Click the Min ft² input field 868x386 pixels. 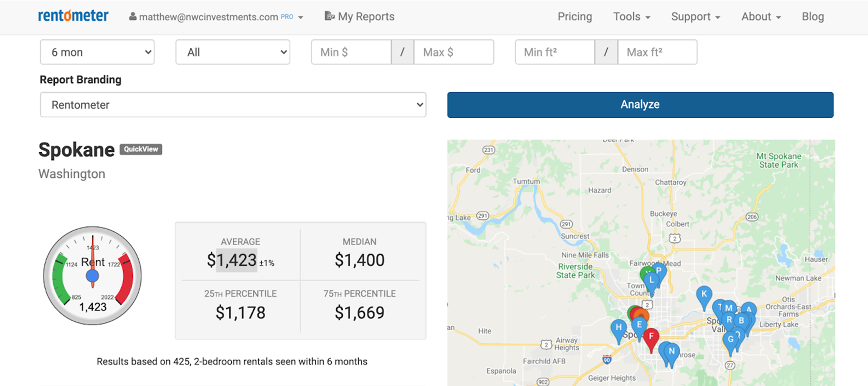coord(555,52)
